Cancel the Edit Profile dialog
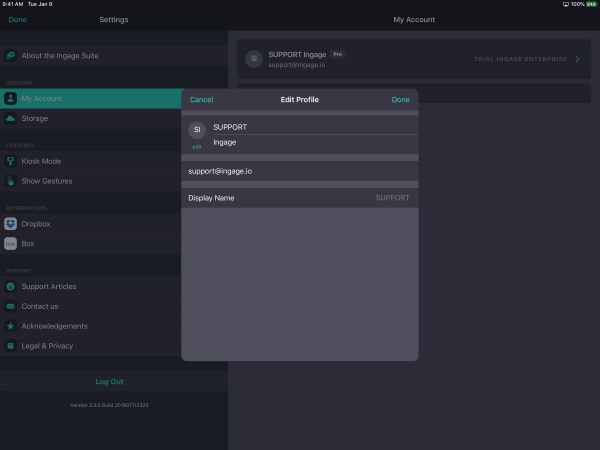 click(202, 100)
